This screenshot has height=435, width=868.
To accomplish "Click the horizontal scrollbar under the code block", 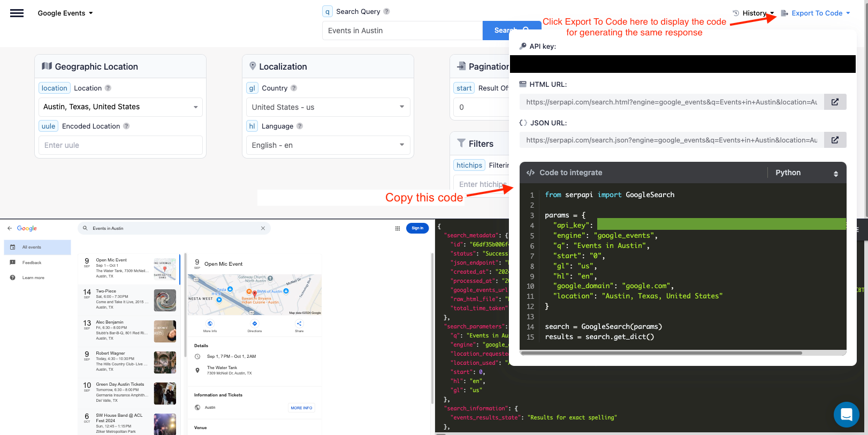I will (661, 353).
